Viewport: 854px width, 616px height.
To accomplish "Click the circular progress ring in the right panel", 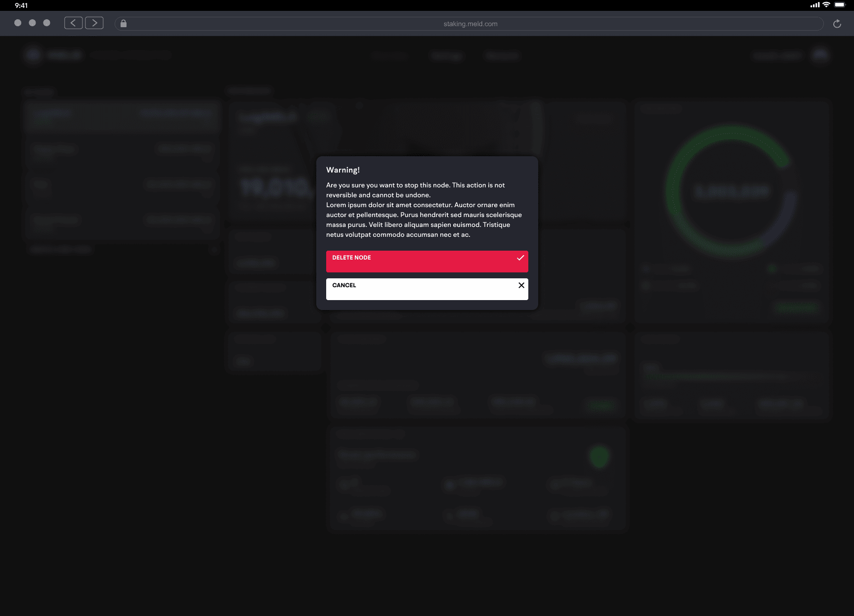I will point(732,192).
